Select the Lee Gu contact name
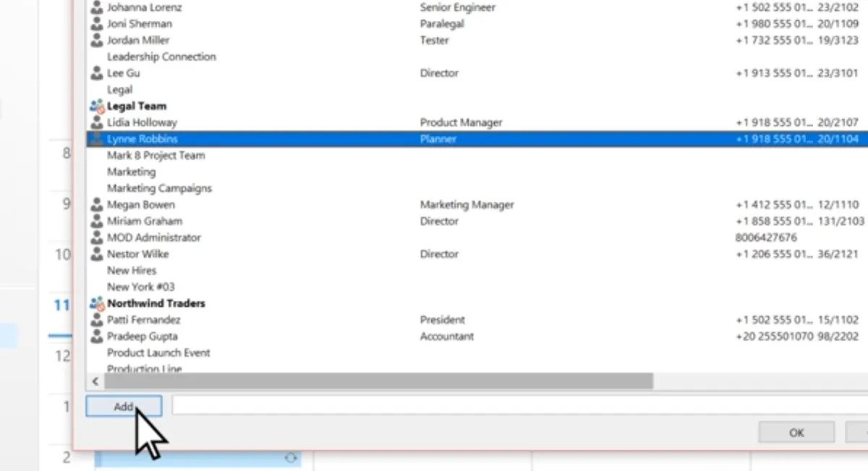Viewport: 868px width, 471px height. 124,73
